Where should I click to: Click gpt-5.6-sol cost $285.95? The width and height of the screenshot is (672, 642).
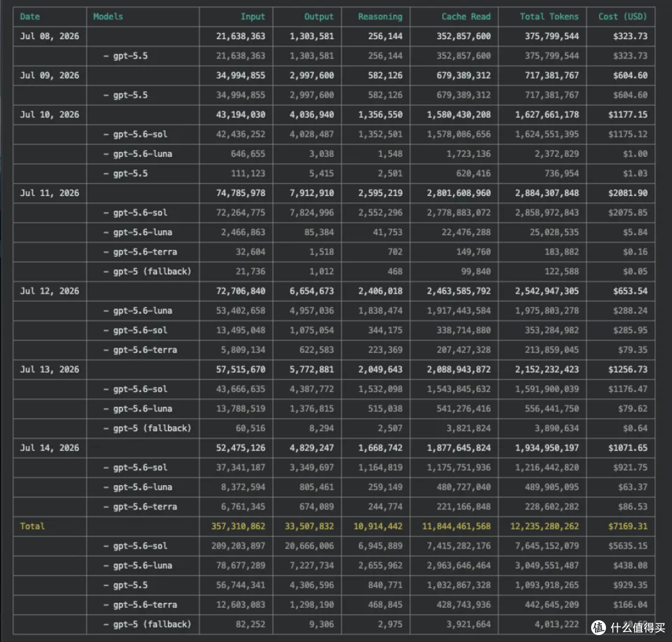click(x=630, y=330)
